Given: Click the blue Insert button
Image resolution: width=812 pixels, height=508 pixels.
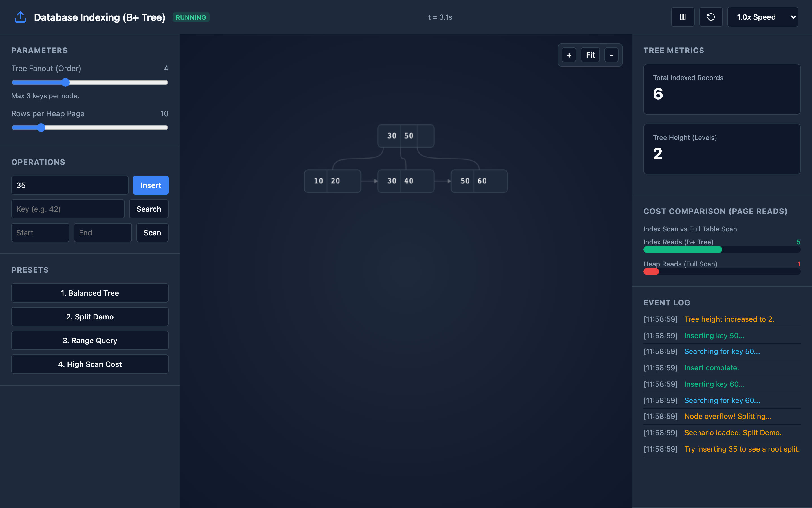Looking at the screenshot, I should pyautogui.click(x=151, y=185).
